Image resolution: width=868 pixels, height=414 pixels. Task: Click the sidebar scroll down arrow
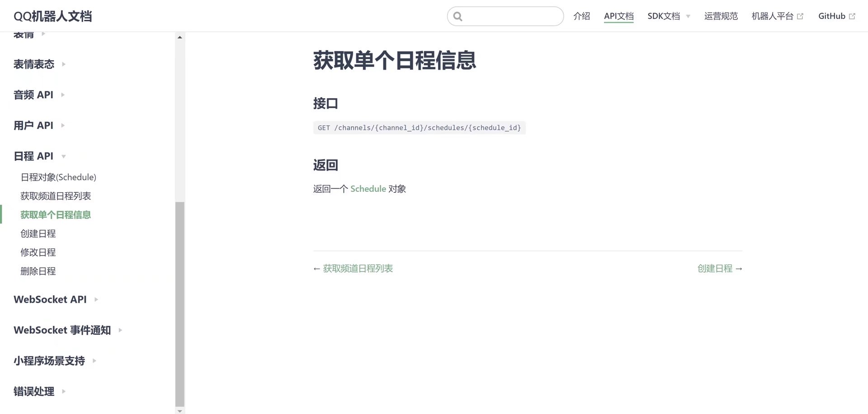[180, 411]
